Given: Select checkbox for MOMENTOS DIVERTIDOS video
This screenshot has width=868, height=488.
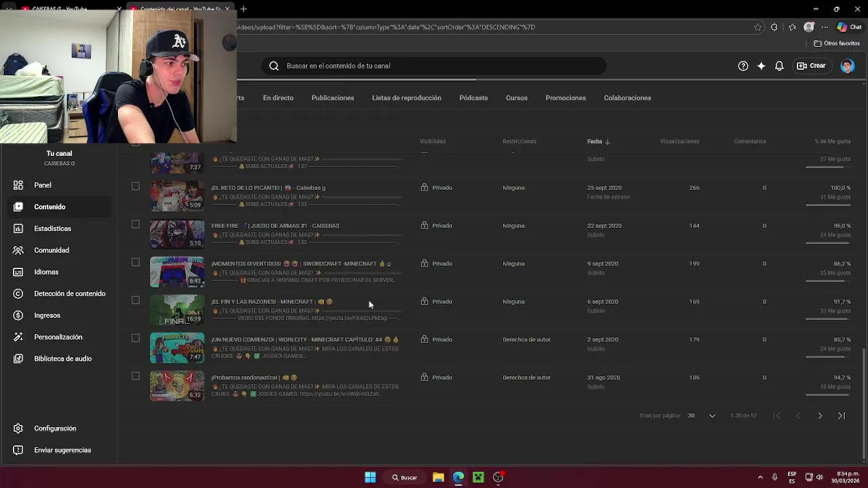Looking at the screenshot, I should 136,262.
